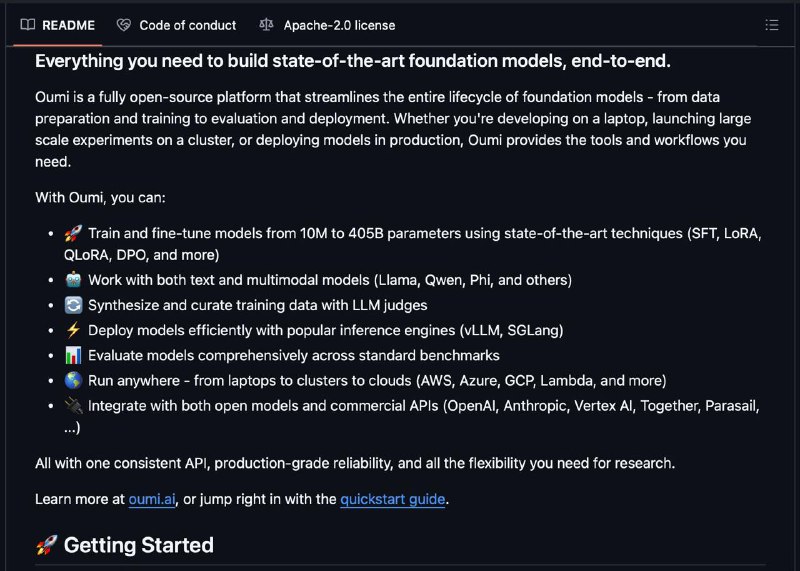The image size is (800, 571).
Task: Click the refresh arrows emoji before Synthesize
Action: tap(73, 305)
